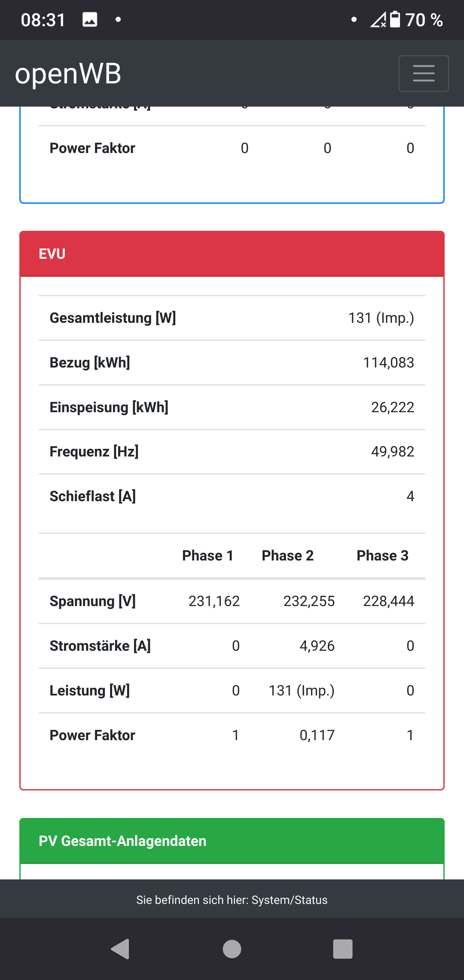
Task: Tap the Android back button
Action: [120, 949]
